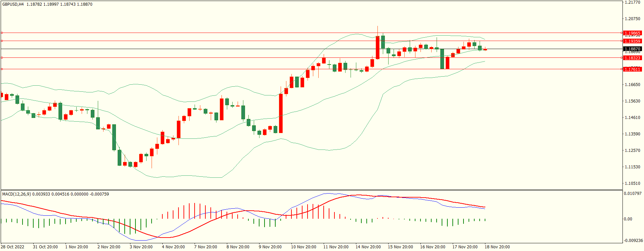Select the left handle of the 1.18323 horizontal line
This screenshot has width=644, height=251.
click(x=2, y=58)
